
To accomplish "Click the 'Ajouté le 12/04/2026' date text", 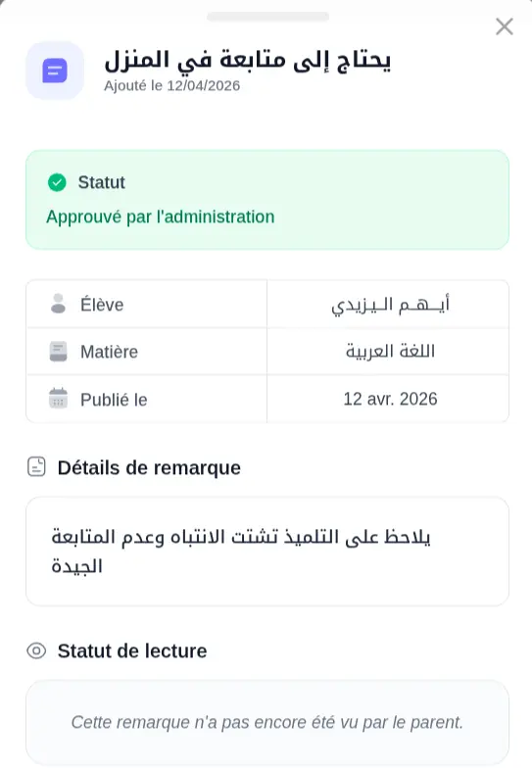I will click(x=172, y=86).
